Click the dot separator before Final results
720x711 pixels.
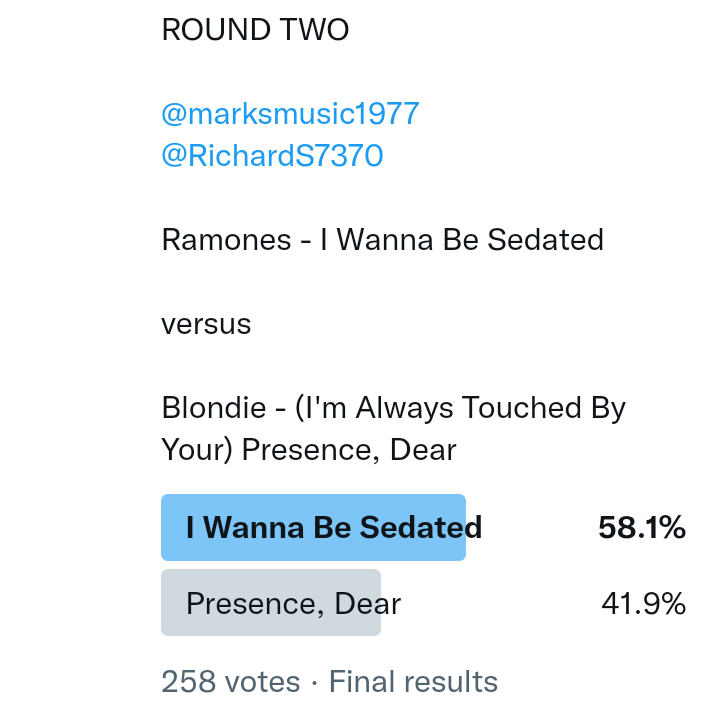tap(314, 682)
